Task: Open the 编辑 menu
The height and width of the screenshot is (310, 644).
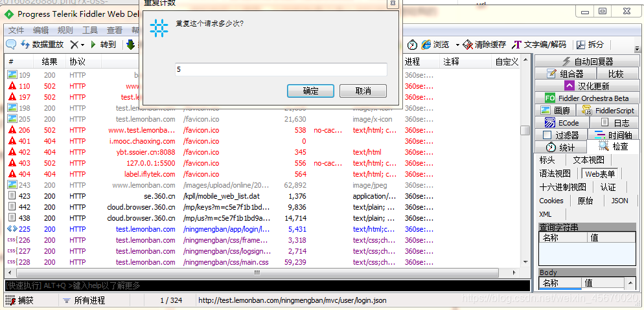Action: click(x=41, y=30)
